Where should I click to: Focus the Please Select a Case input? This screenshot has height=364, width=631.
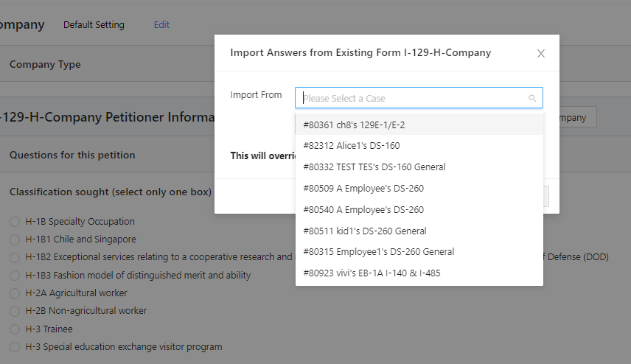point(413,98)
